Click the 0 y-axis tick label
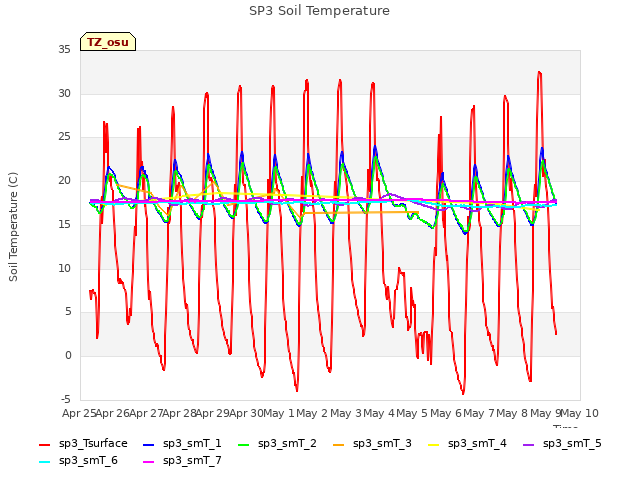Screen dimensions: 640x480 (x=68, y=356)
